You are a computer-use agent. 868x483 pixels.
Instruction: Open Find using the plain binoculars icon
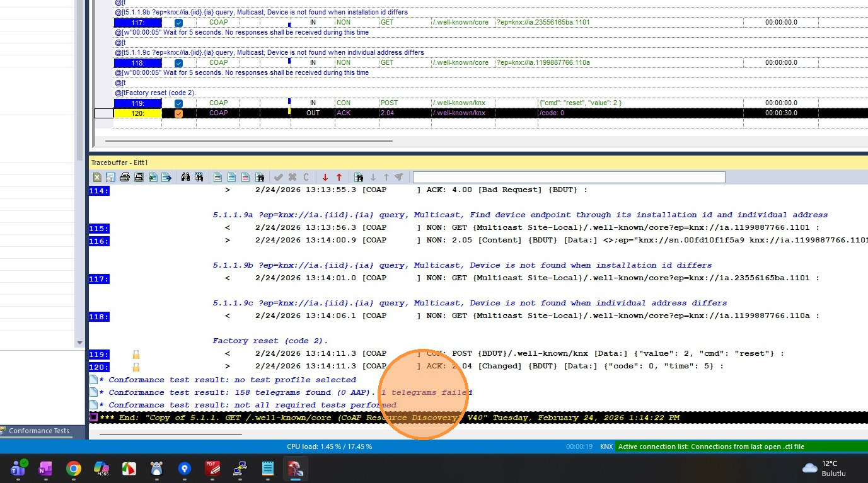click(185, 178)
